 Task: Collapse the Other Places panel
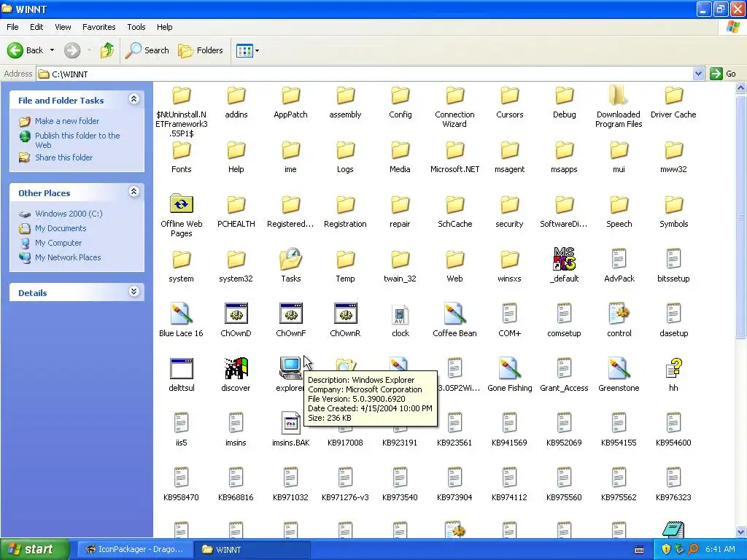[x=134, y=192]
